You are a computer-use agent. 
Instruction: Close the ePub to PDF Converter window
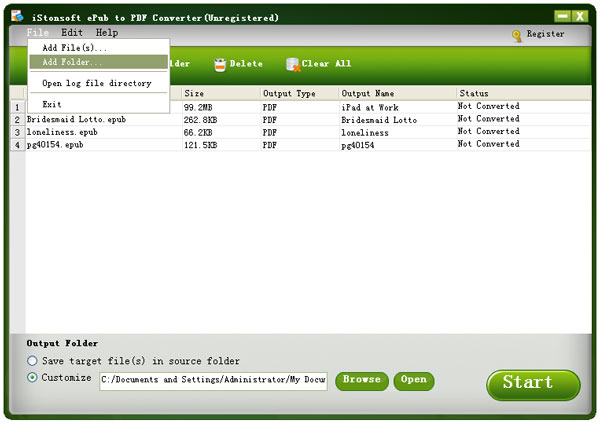pos(581,17)
